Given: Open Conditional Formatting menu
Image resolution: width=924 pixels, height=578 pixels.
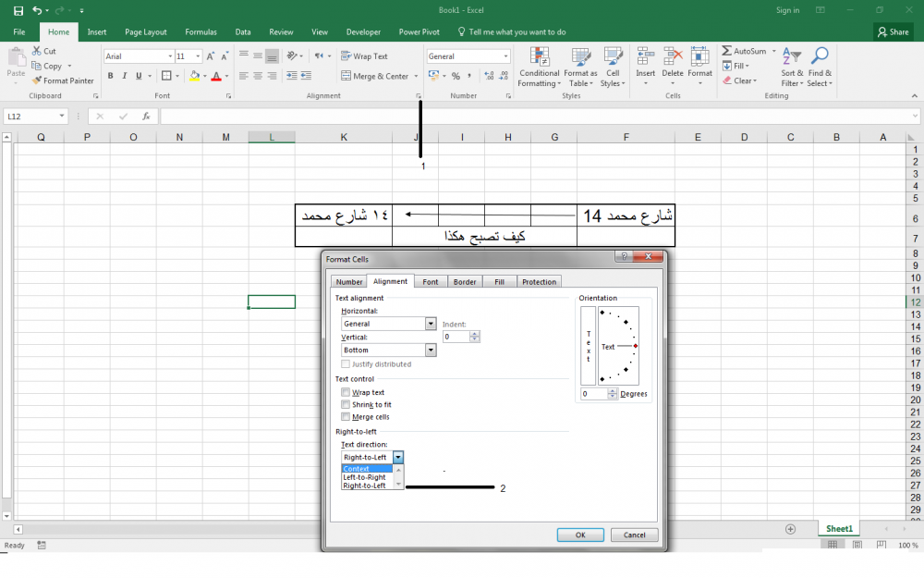Looking at the screenshot, I should (540, 68).
